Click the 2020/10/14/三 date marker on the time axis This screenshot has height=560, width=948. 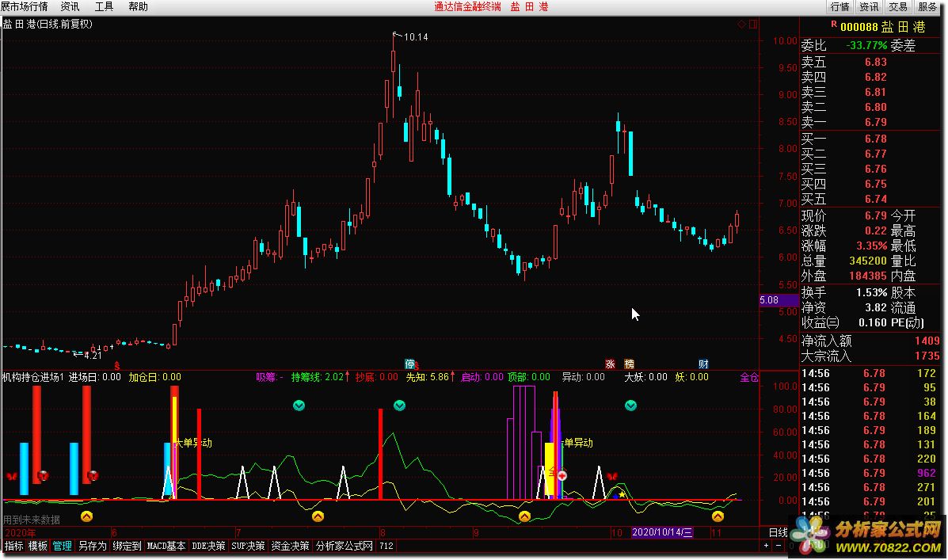point(662,532)
